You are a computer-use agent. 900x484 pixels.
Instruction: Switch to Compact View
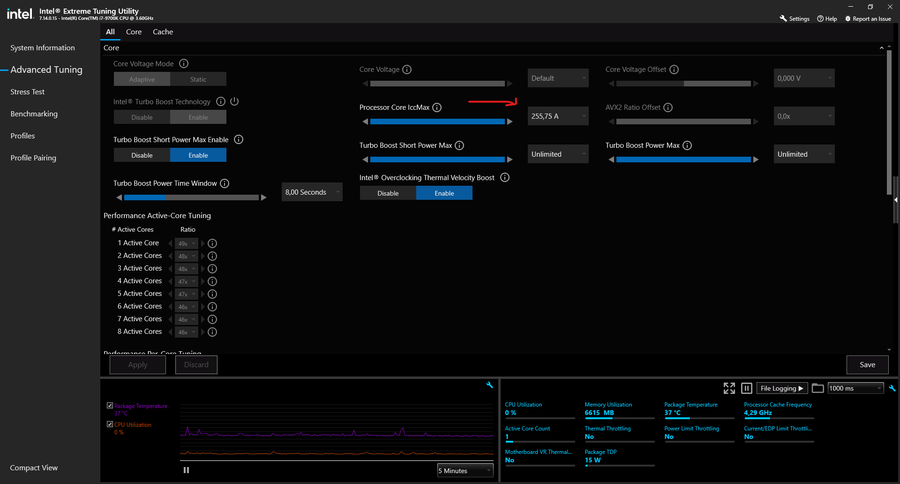(x=34, y=468)
